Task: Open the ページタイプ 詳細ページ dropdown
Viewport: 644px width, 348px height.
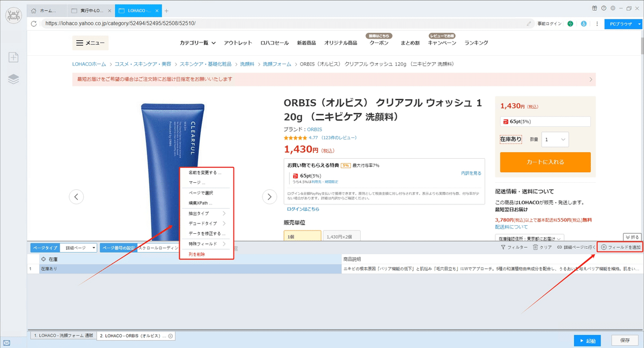Action: pos(78,248)
